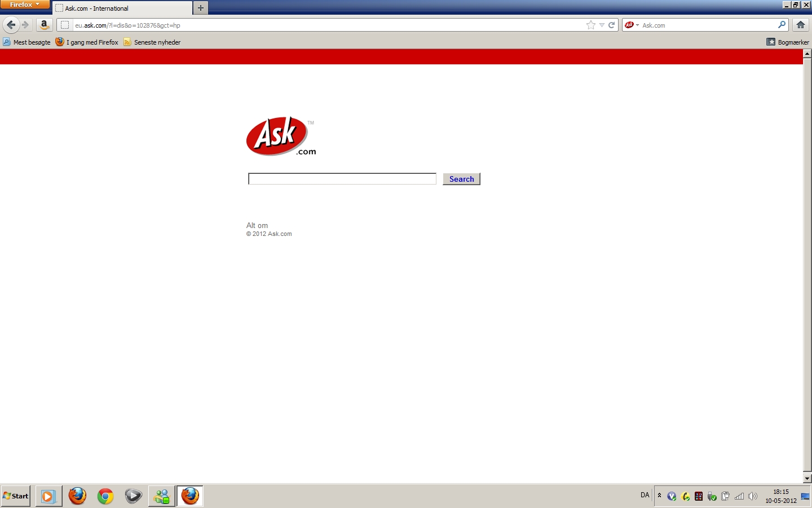Expand the address bar history dropdown arrow
Image resolution: width=812 pixels, height=508 pixels.
point(602,25)
